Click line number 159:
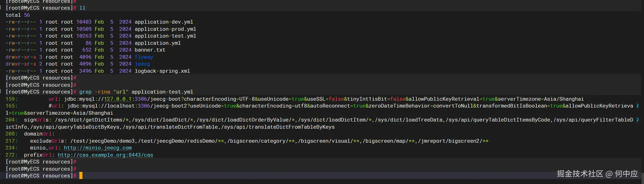644x184 pixels. [x=12, y=99]
